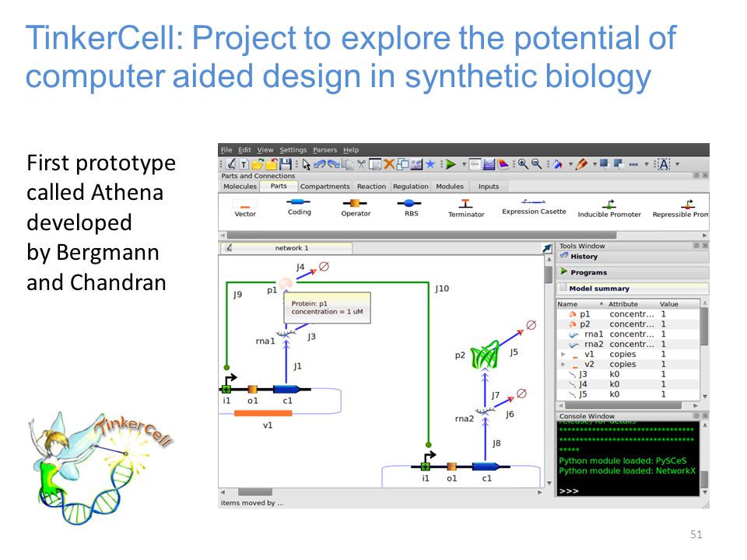Viewport: 747px width, 560px height.
Task: Select the pencil outline color tool
Action: click(x=582, y=164)
